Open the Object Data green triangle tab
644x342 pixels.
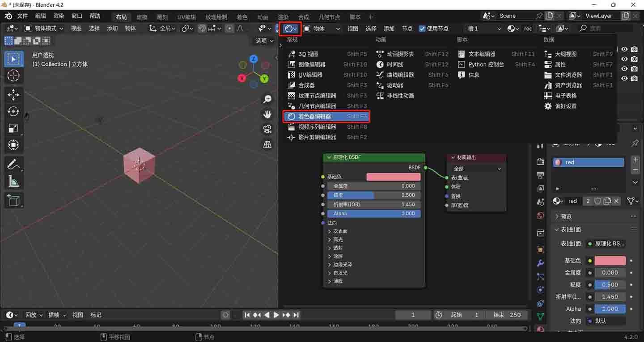click(540, 317)
